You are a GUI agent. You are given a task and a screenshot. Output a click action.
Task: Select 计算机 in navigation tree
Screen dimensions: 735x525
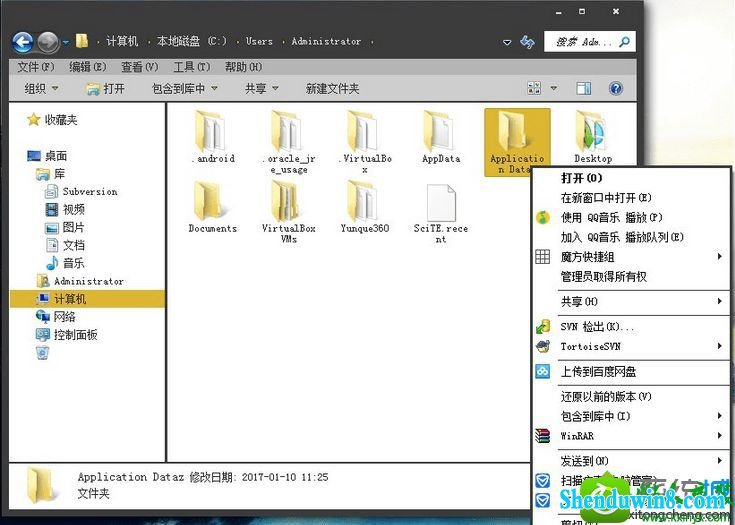click(87, 299)
